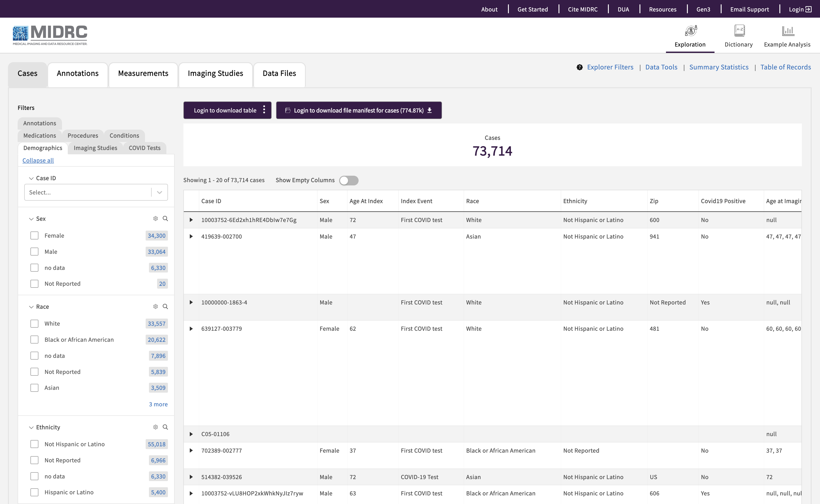The image size is (820, 504).
Task: Collapse the Race filter section chevron
Action: point(31,307)
